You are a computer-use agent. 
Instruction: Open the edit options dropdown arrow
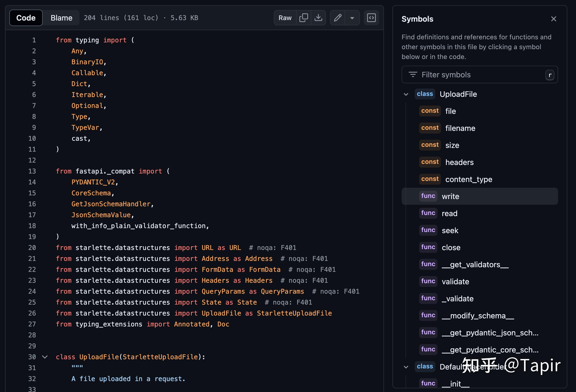click(x=352, y=18)
